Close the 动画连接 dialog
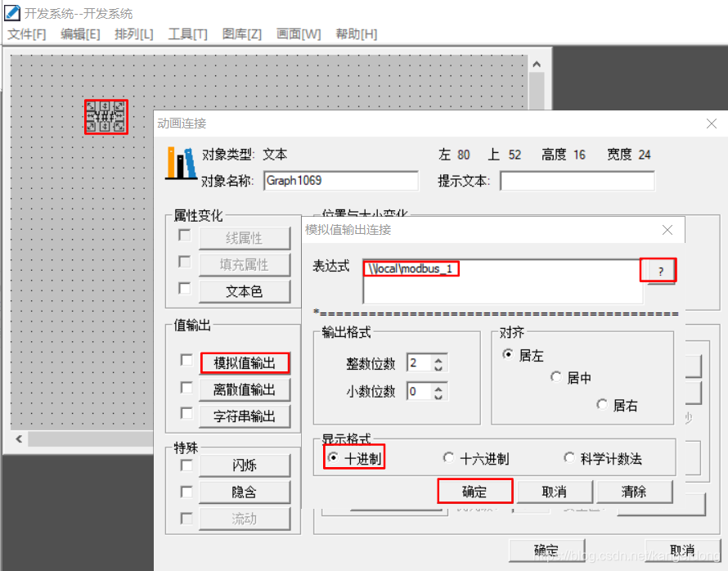Viewport: 728px width, 571px height. coord(712,124)
